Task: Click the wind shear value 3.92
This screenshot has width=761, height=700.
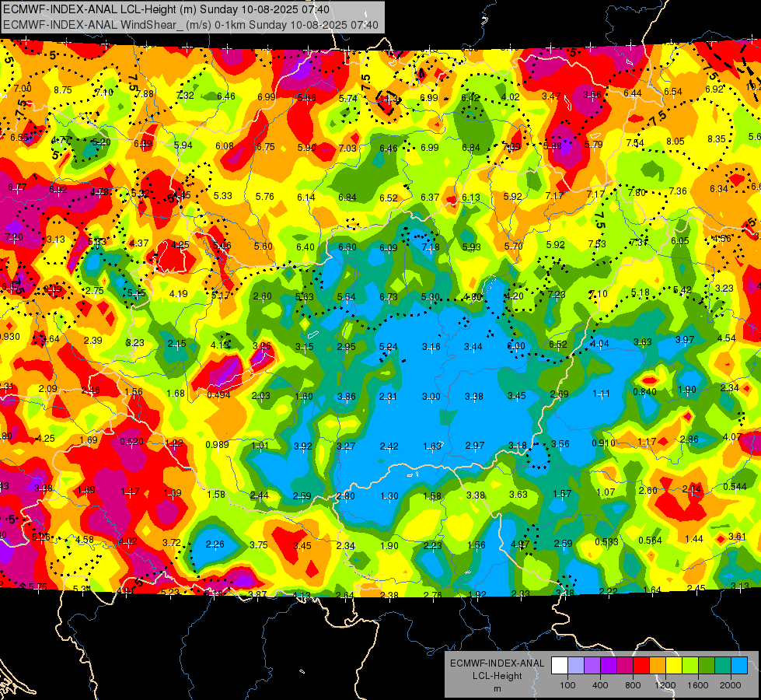Action: click(303, 446)
